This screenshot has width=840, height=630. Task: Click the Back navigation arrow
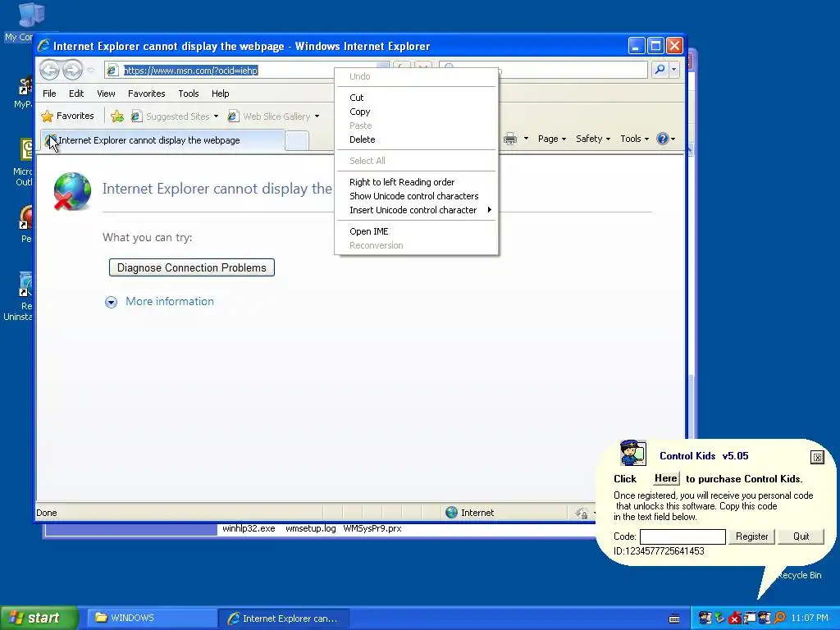[49, 70]
